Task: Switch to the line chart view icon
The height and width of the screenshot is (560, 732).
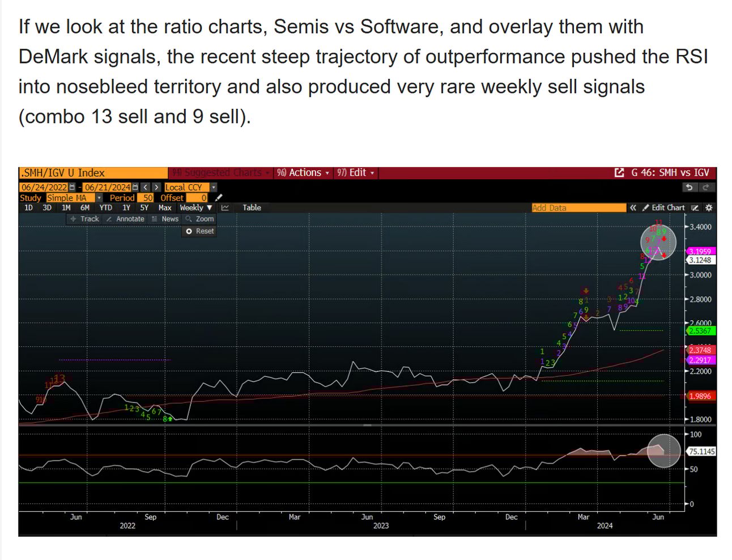Action: pos(225,208)
